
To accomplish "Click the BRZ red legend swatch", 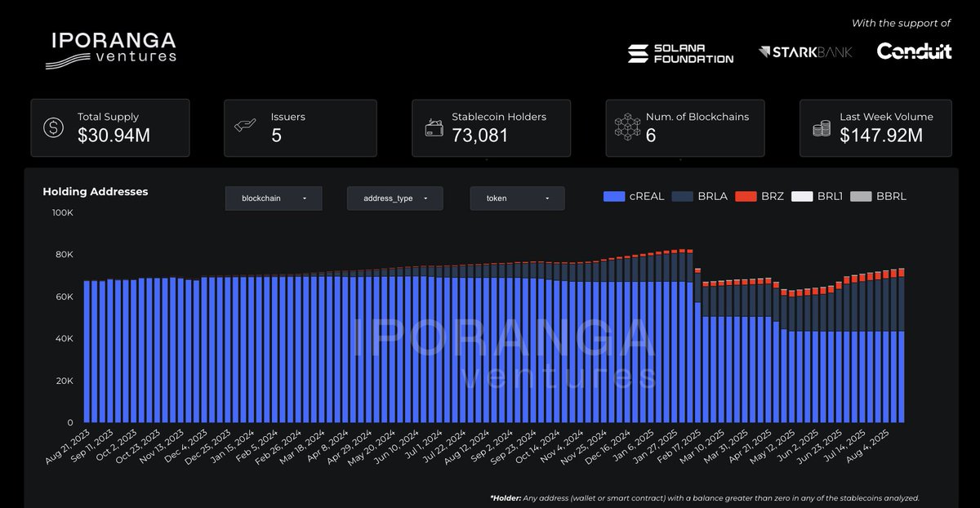I will 746,197.
